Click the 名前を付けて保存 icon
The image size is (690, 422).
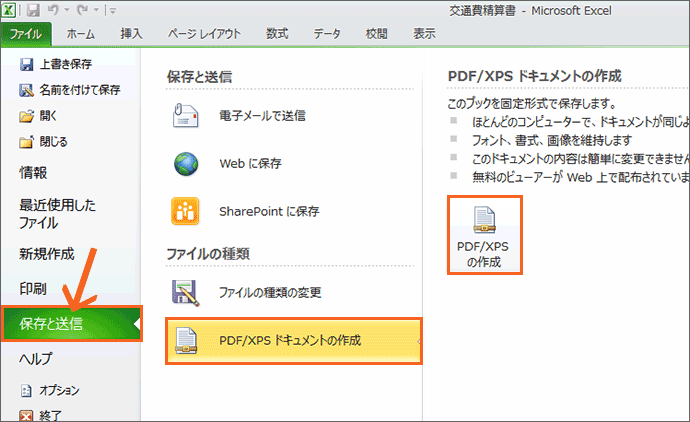[x=26, y=90]
